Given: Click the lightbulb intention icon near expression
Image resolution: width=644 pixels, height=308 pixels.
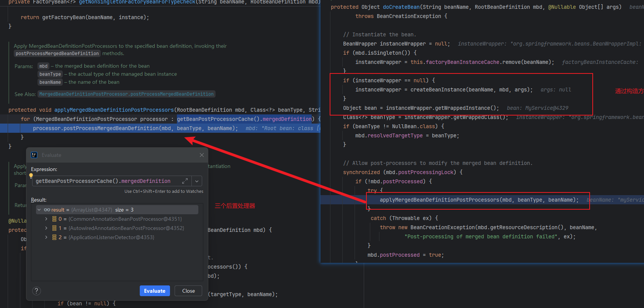Looking at the screenshot, I should point(31,176).
